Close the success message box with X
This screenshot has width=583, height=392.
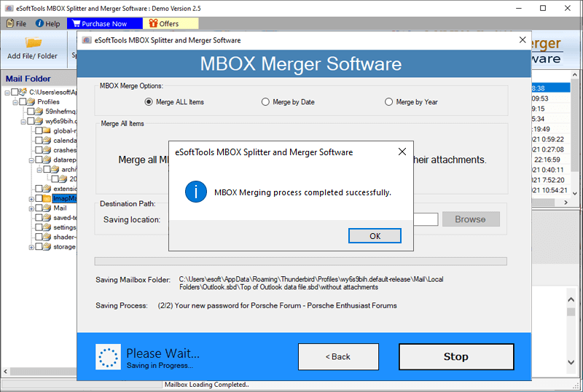(402, 152)
